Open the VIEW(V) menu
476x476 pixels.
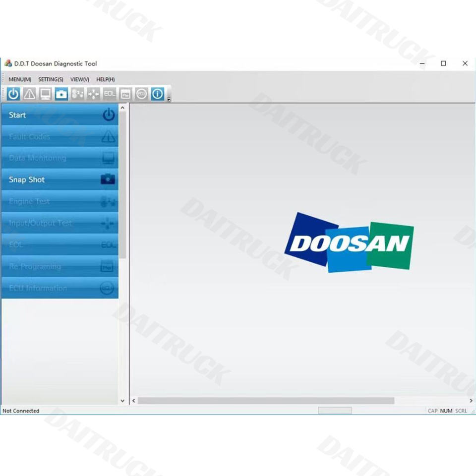pyautogui.click(x=80, y=79)
